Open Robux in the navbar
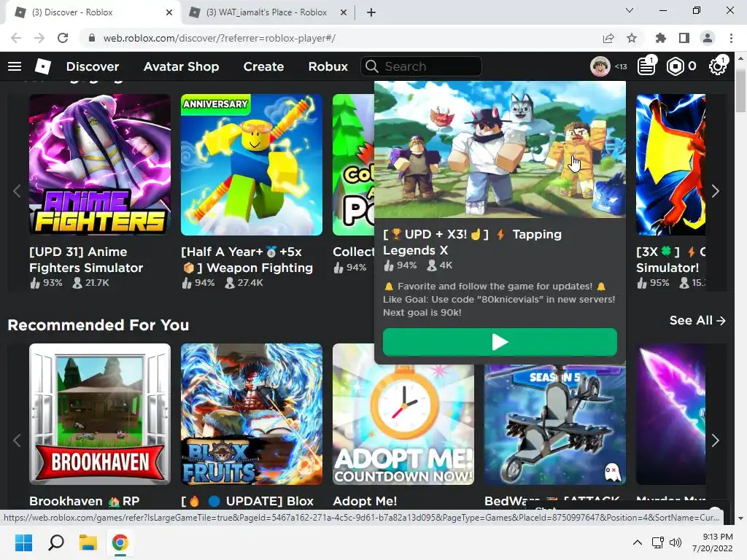 [x=328, y=66]
